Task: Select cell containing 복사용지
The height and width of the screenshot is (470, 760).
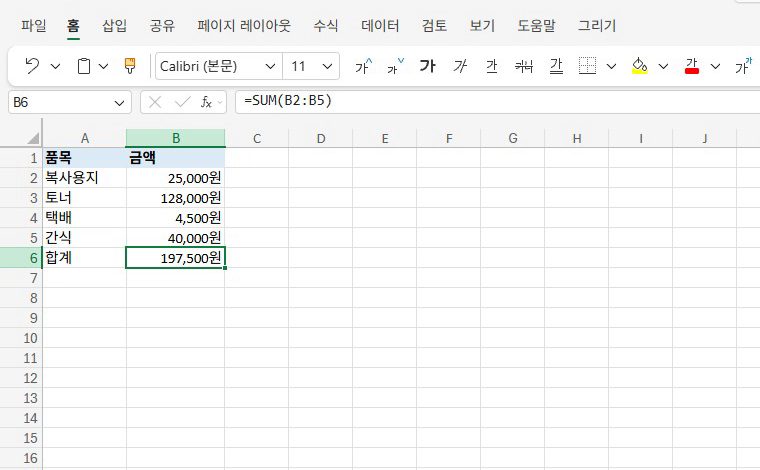Action: click(x=84, y=178)
